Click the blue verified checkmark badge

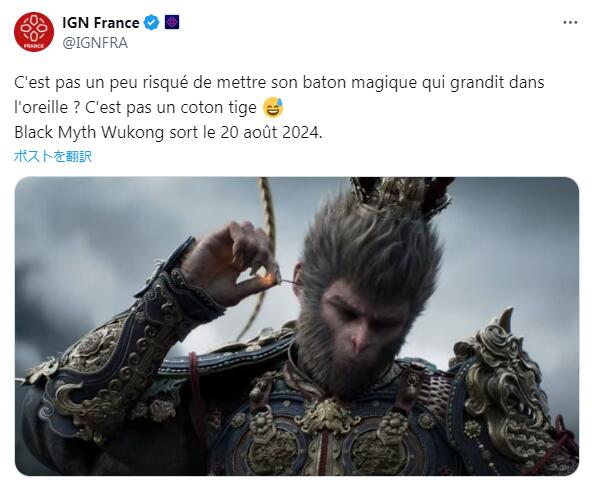click(x=152, y=23)
